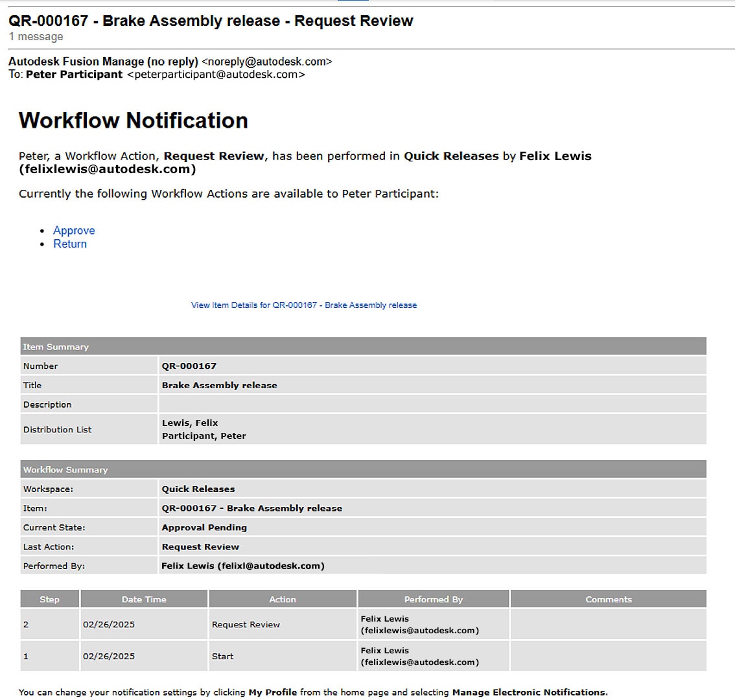The width and height of the screenshot is (735, 700).
Task: Click the Approve workflow action link
Action: click(x=74, y=231)
